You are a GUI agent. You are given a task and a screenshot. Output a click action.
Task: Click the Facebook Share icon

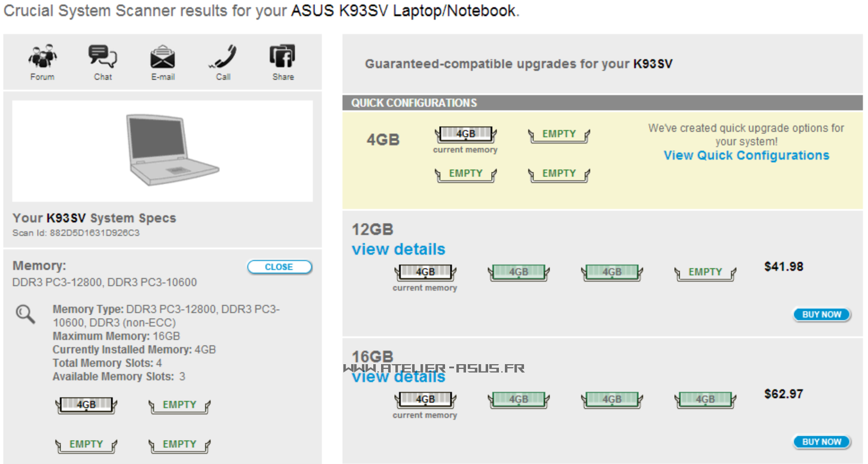(x=282, y=56)
